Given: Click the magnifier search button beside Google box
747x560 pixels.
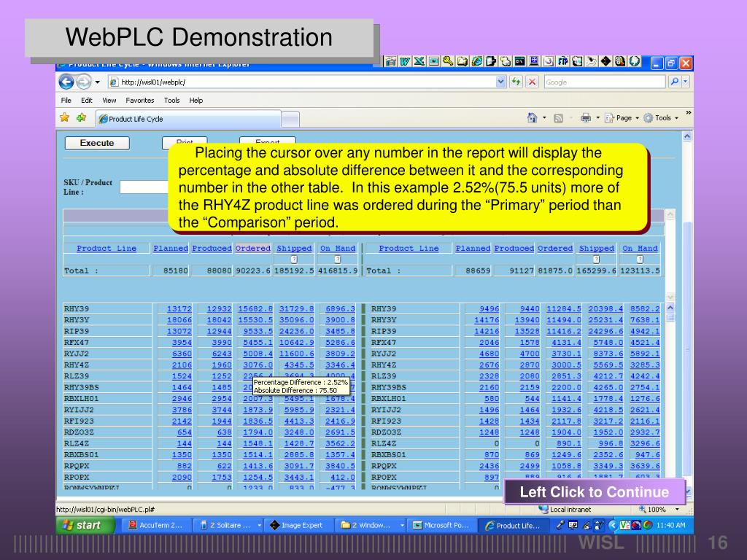Looking at the screenshot, I should pos(674,82).
